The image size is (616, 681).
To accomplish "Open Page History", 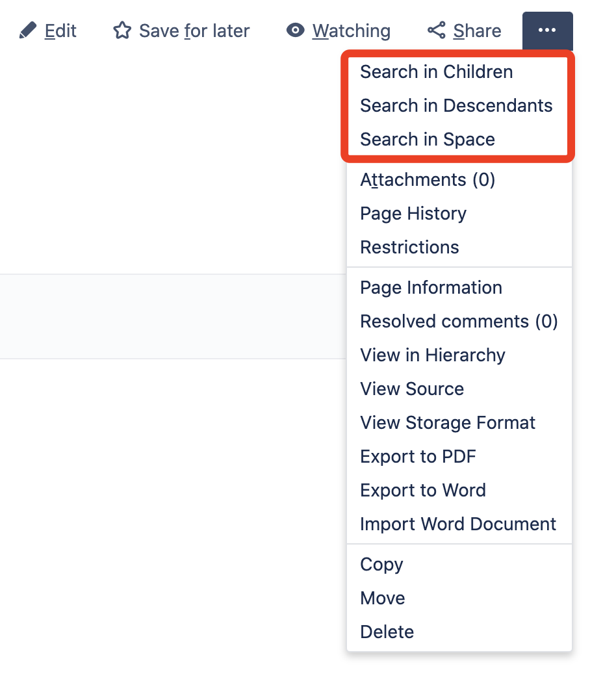I will pyautogui.click(x=413, y=214).
